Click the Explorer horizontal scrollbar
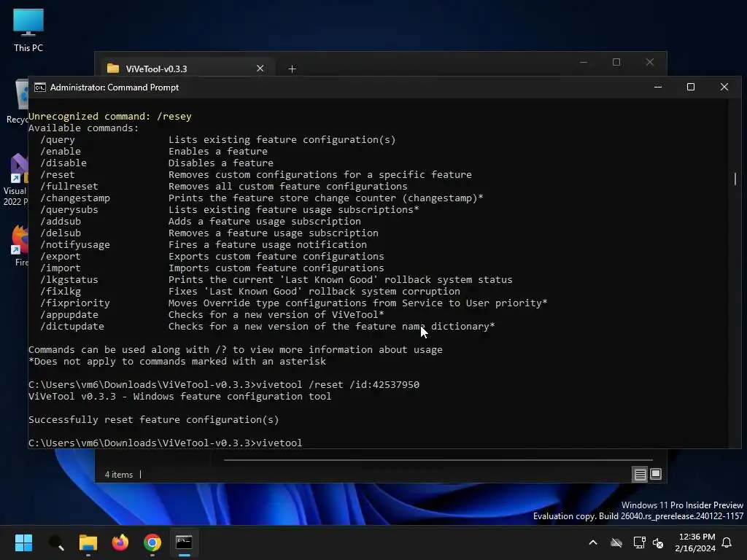The width and height of the screenshot is (747, 560). pyautogui.click(x=438, y=460)
